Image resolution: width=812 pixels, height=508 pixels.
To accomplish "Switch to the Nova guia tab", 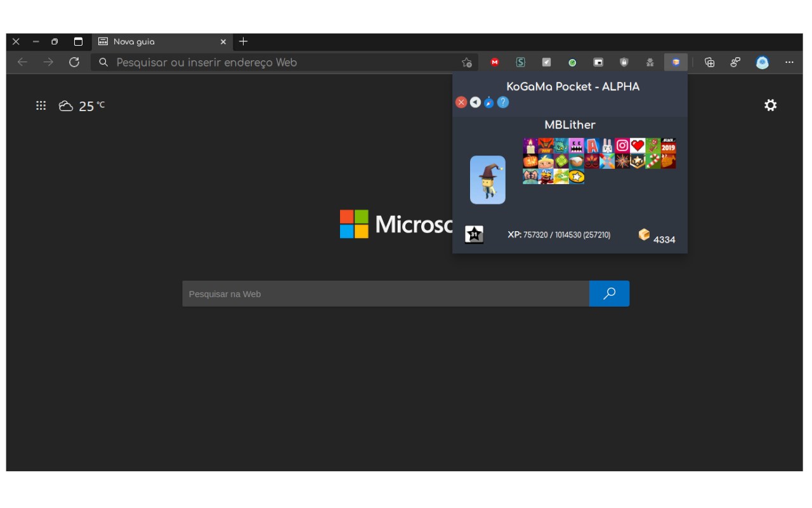I will pos(162,42).
